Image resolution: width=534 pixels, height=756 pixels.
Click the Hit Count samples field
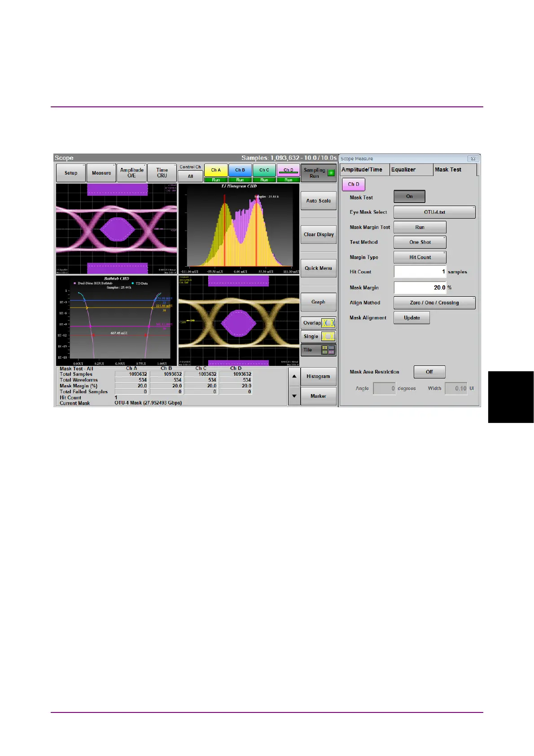tap(420, 272)
